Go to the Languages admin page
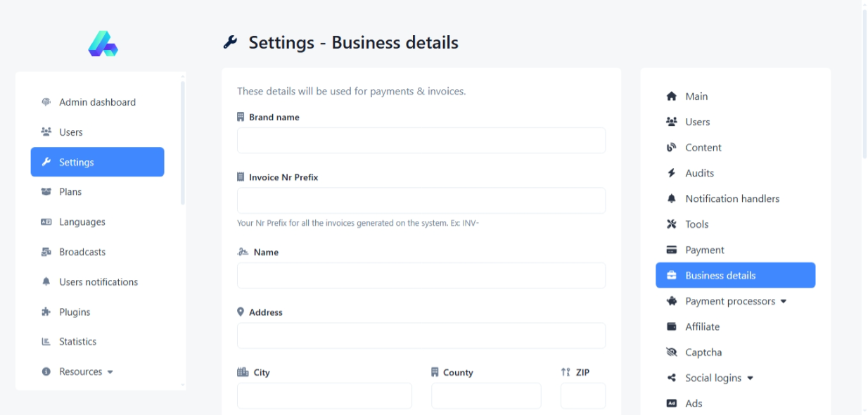Viewport: 868px width, 415px height. pyautogui.click(x=82, y=222)
